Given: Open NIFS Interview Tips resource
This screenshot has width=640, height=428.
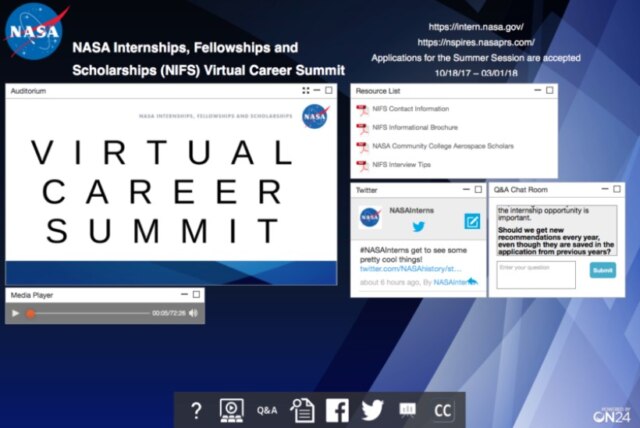Looking at the screenshot, I should click(400, 164).
